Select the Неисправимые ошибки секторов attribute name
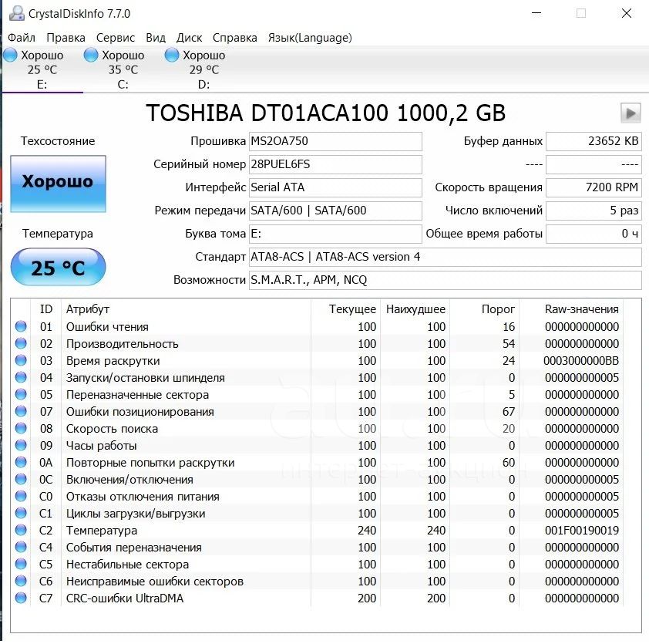This screenshot has height=644, width=649. (155, 582)
